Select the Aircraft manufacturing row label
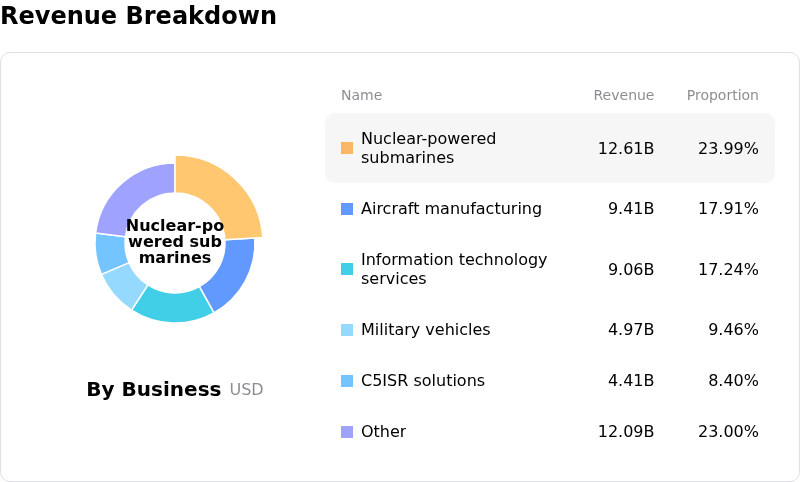Image resolution: width=800 pixels, height=482 pixels. tap(451, 209)
